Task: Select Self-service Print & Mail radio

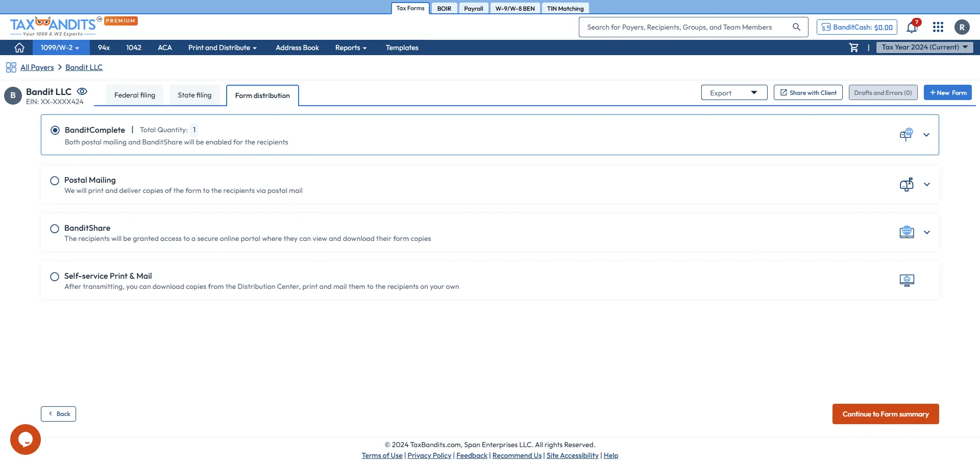Action: coord(55,277)
